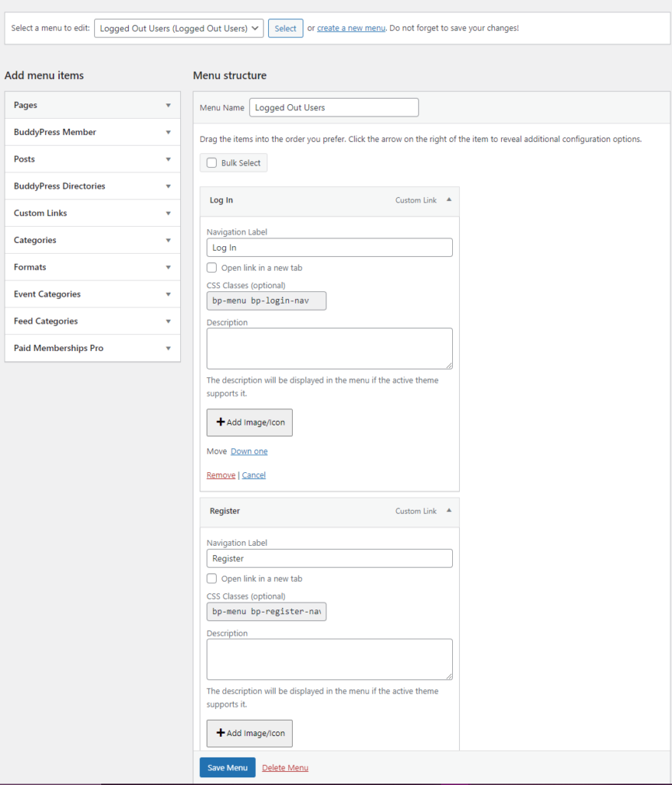The image size is (672, 785).
Task: Click inside the Menu Name field
Action: click(x=333, y=107)
